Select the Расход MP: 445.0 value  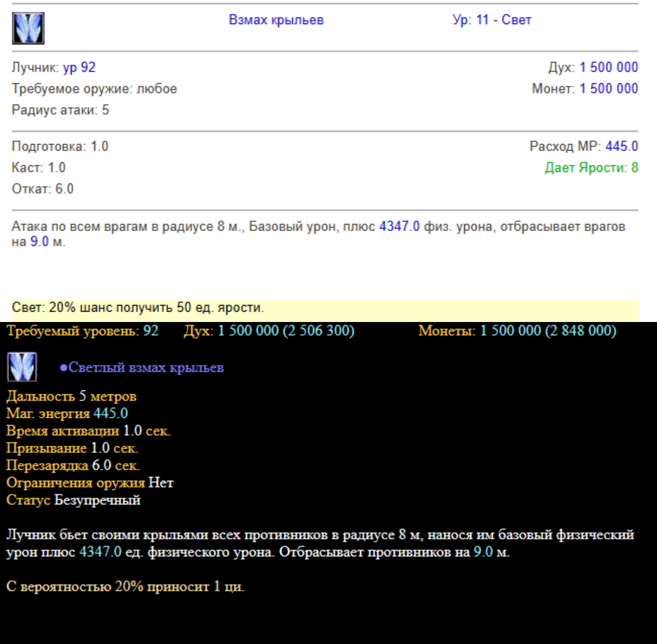click(621, 146)
